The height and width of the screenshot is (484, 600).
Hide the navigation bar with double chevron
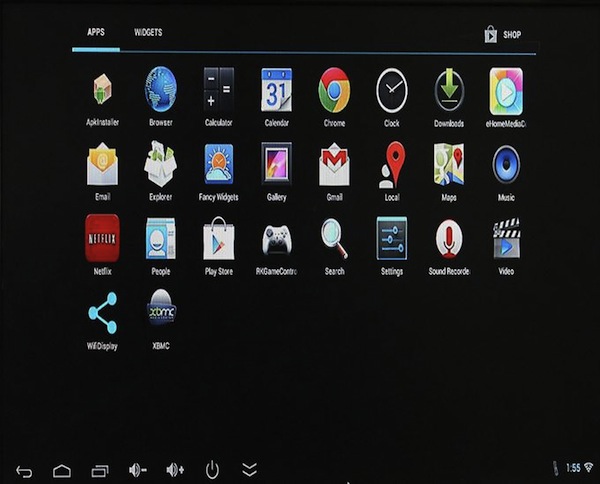pos(249,469)
